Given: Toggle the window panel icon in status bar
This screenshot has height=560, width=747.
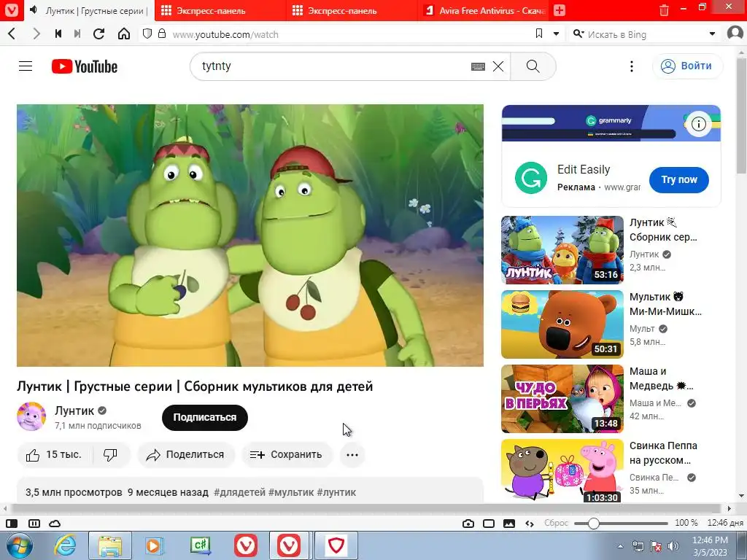Looking at the screenshot, I should click(x=489, y=524).
